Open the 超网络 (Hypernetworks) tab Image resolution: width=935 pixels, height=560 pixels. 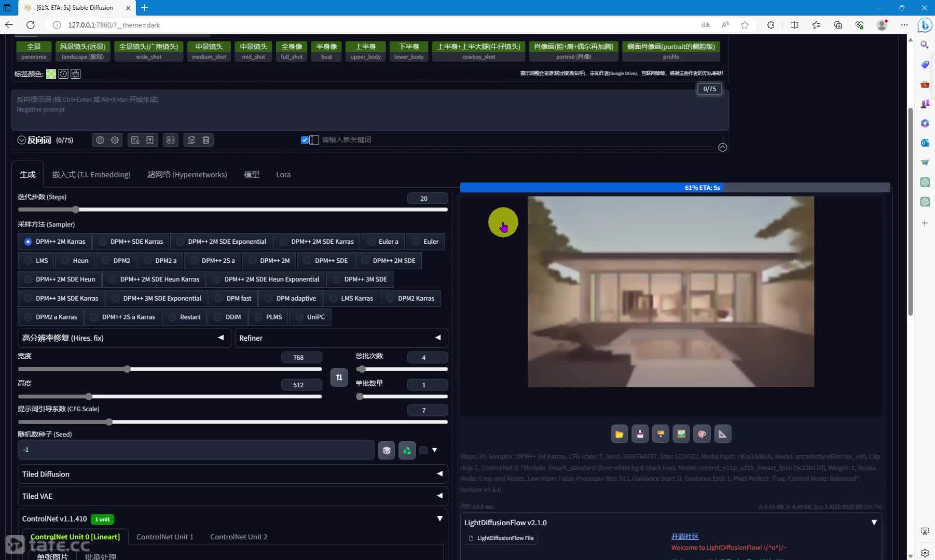pyautogui.click(x=187, y=175)
